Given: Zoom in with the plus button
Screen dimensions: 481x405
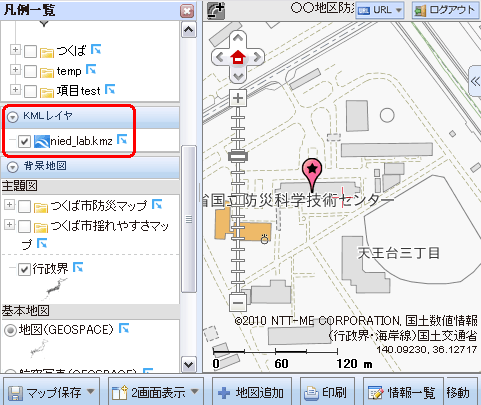Looking at the screenshot, I should (x=238, y=98).
